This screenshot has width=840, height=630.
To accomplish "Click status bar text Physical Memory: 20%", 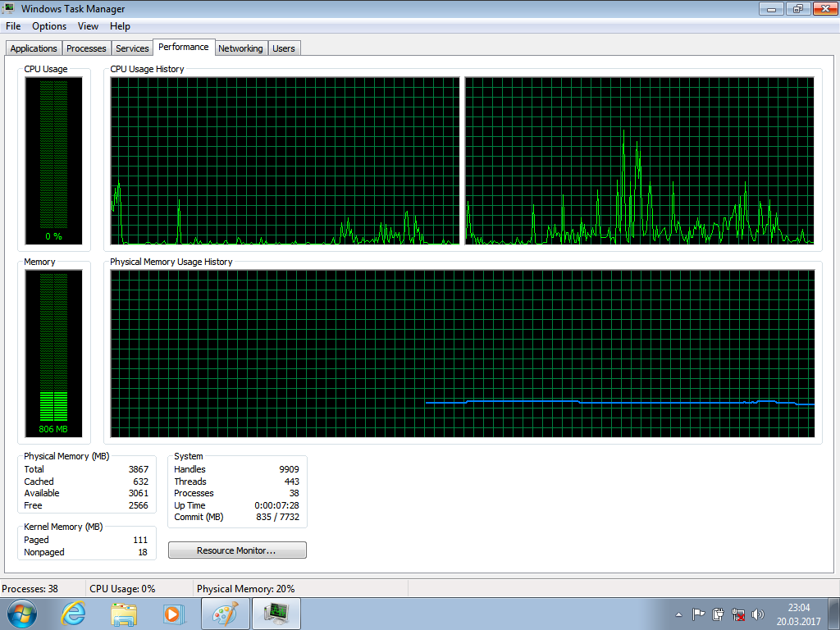I will [245, 589].
